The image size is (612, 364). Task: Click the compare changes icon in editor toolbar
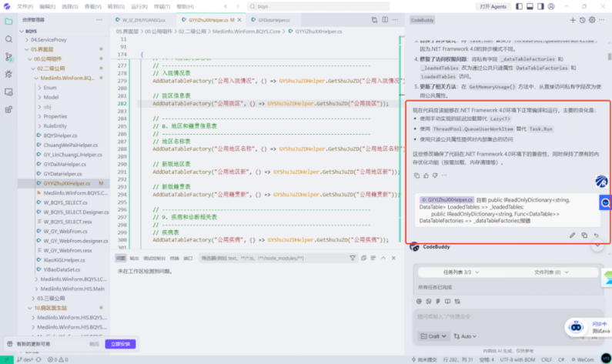(374, 20)
